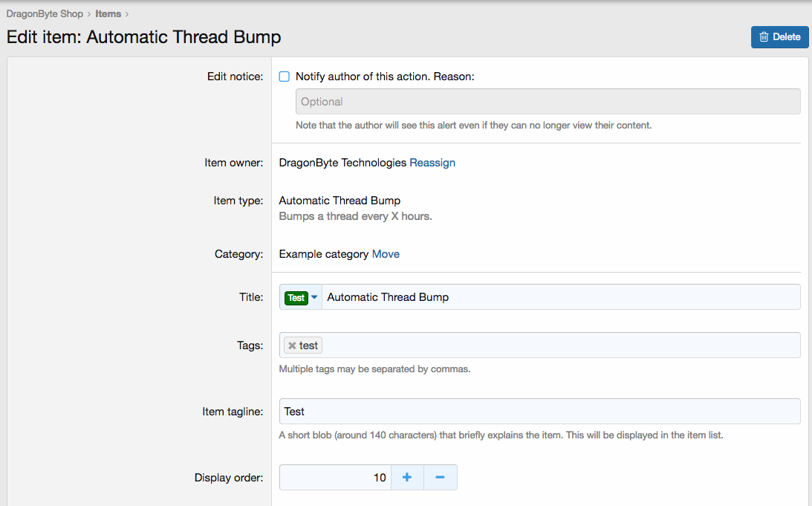The width and height of the screenshot is (812, 506).
Task: Click inside the Tags input field
Action: point(557,346)
